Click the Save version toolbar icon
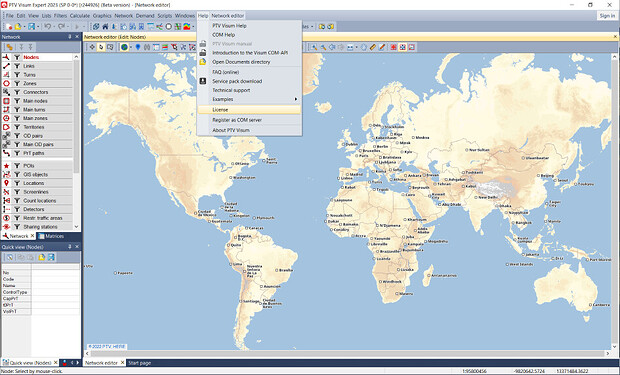The height and width of the screenshot is (375, 620). tap(31, 27)
